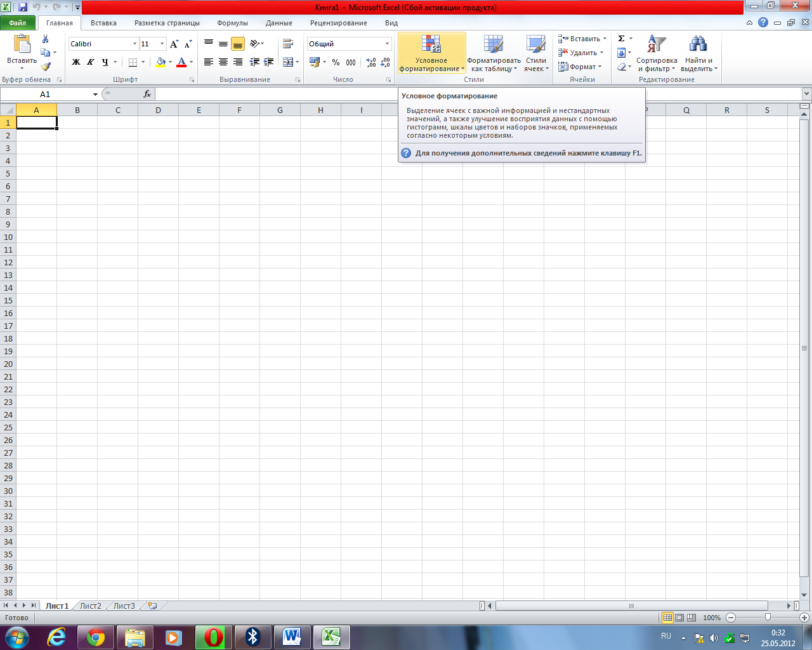Cut selection with the scissors icon
Screen dimensions: 812x650
coord(46,39)
